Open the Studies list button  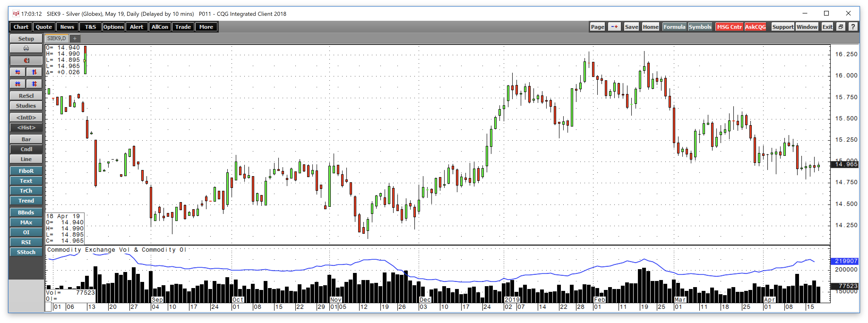pos(26,106)
